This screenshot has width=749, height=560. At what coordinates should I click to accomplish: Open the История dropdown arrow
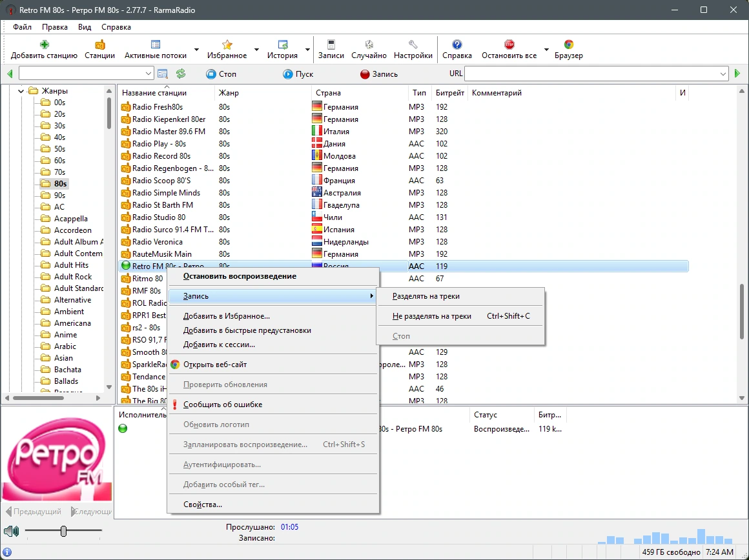tap(307, 50)
